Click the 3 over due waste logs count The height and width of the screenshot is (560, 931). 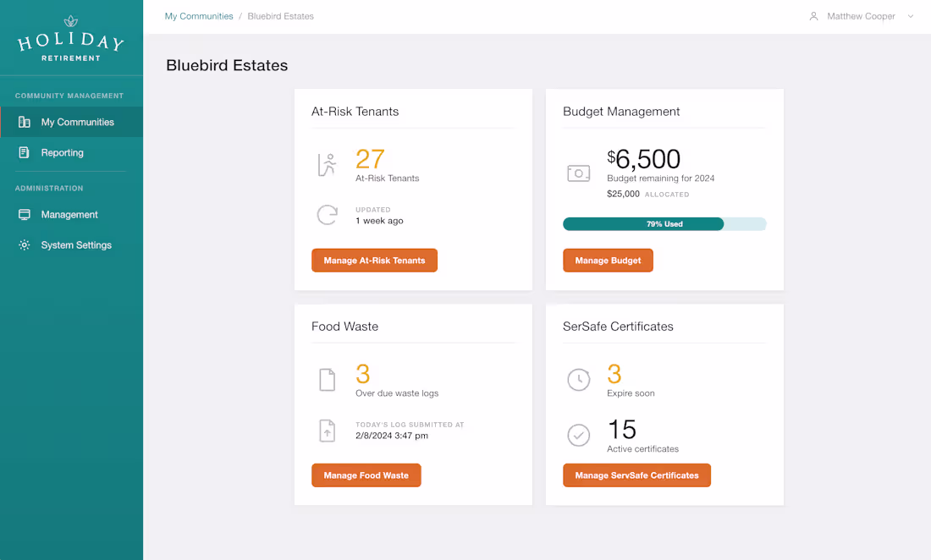(x=363, y=375)
